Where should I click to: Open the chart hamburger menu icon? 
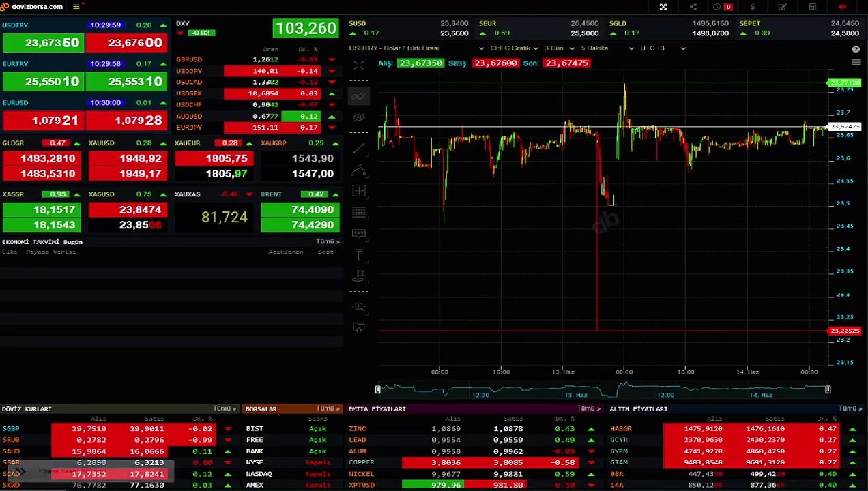(856, 63)
